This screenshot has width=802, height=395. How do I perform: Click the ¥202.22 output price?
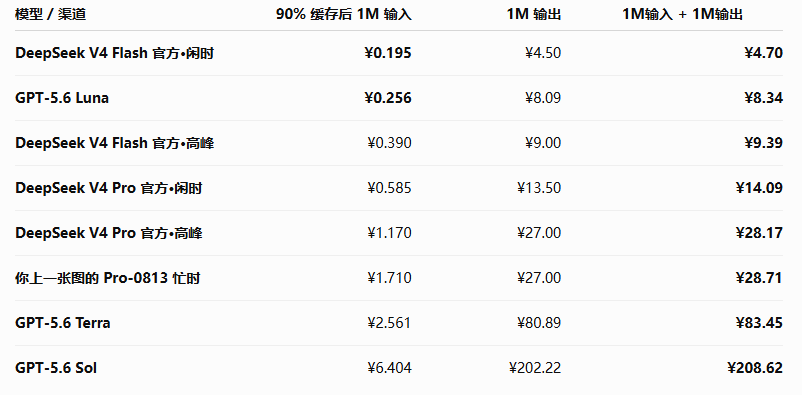coord(535,368)
